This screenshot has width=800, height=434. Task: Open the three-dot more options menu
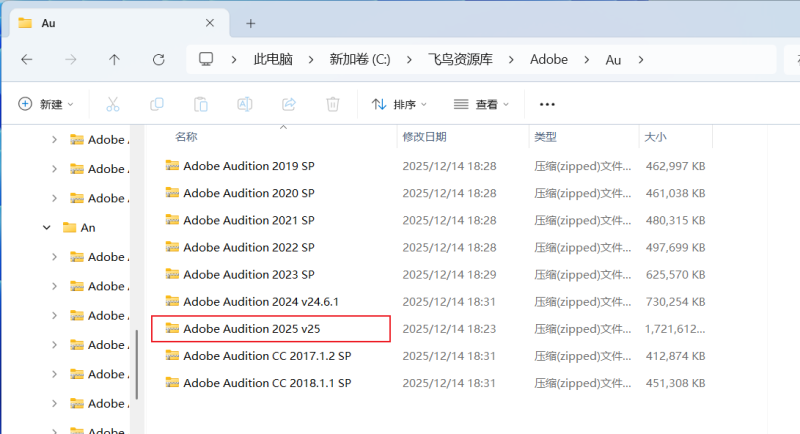pyautogui.click(x=547, y=105)
